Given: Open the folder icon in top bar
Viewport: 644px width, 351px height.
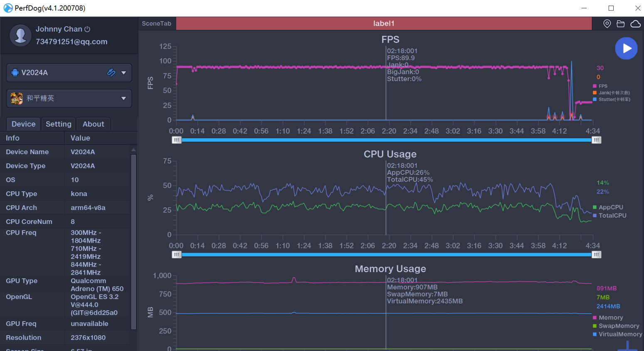Looking at the screenshot, I should (x=621, y=24).
